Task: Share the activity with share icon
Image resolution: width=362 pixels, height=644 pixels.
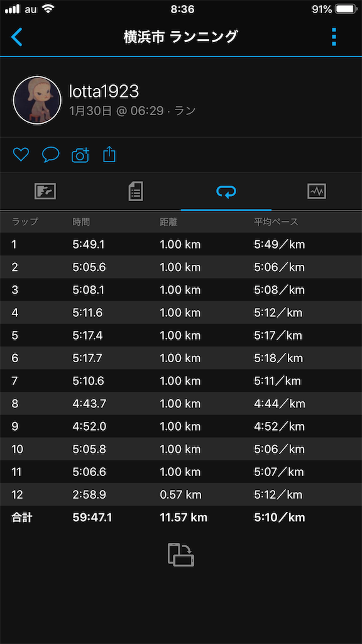Action: coord(109,155)
